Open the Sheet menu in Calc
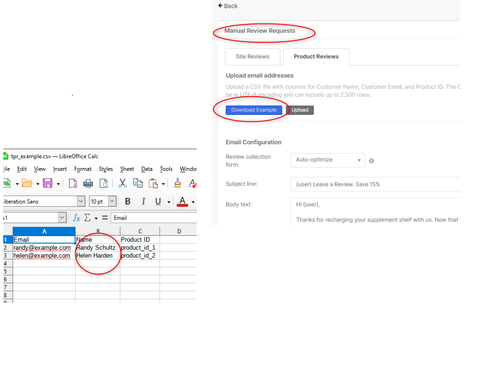The height and width of the screenshot is (379, 500). point(127,169)
